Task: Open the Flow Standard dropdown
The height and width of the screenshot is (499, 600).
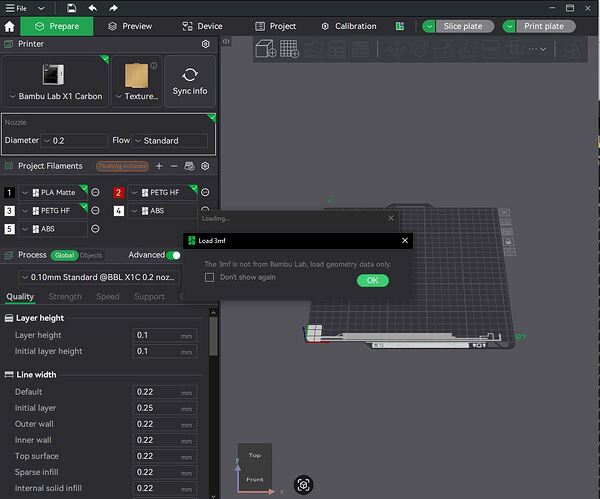Action: pos(170,141)
